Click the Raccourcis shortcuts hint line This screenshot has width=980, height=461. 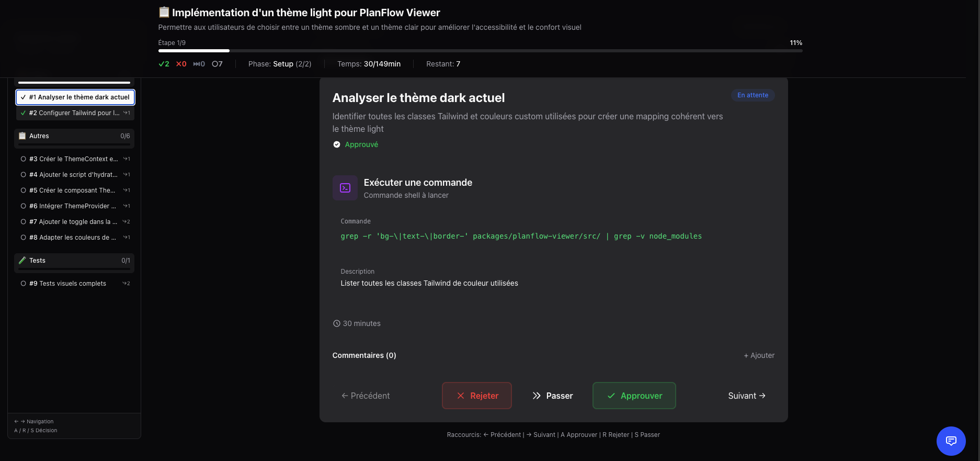click(553, 435)
